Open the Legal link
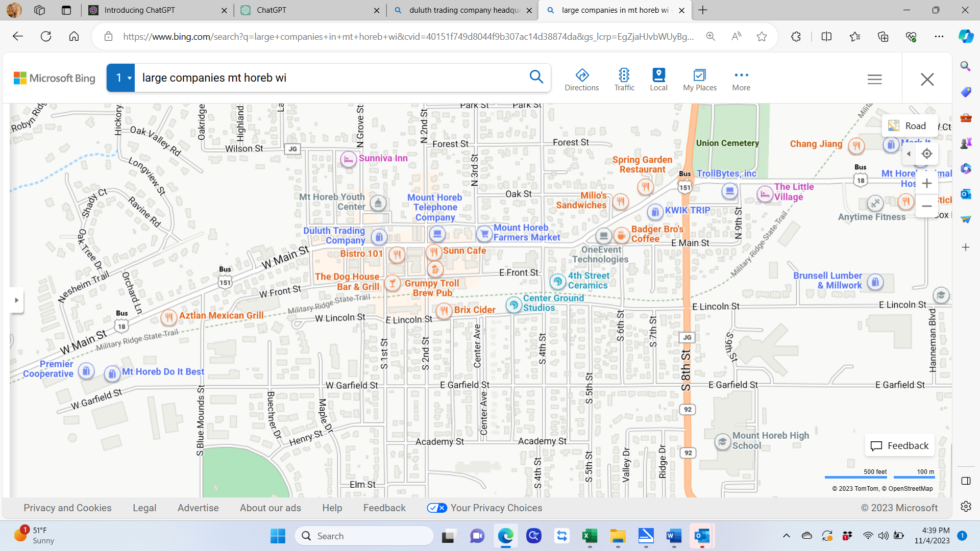 point(144,508)
